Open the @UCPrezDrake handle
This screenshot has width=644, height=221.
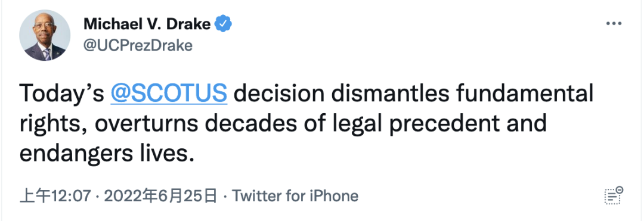(138, 45)
